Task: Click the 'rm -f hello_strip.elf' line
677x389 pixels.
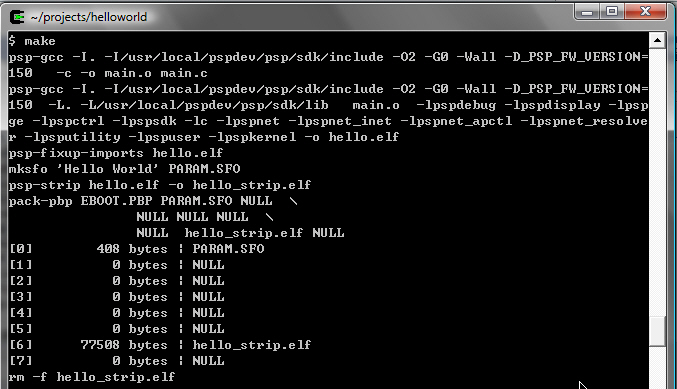Action: (92, 377)
